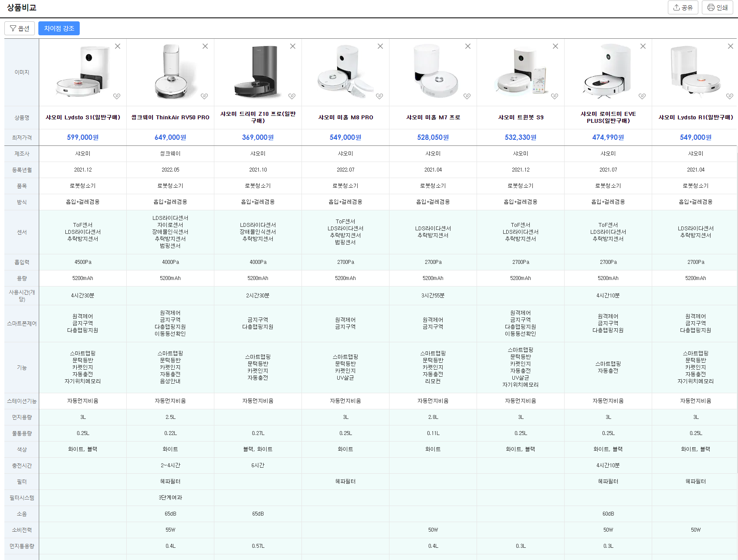Remove 샤오미 미홈 M7 프로 column

(468, 46)
